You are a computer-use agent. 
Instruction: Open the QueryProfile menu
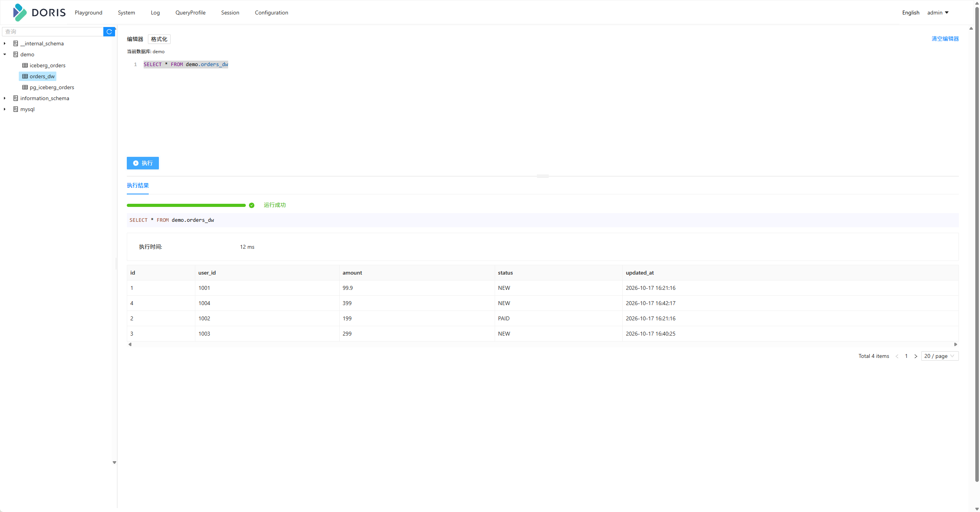[191, 13]
